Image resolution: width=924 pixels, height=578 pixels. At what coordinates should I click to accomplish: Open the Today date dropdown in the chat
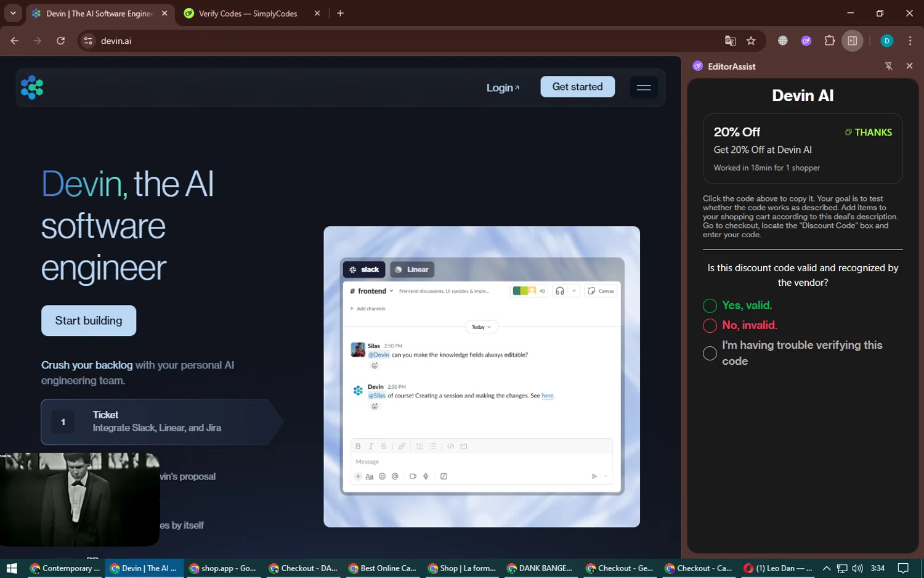click(481, 327)
